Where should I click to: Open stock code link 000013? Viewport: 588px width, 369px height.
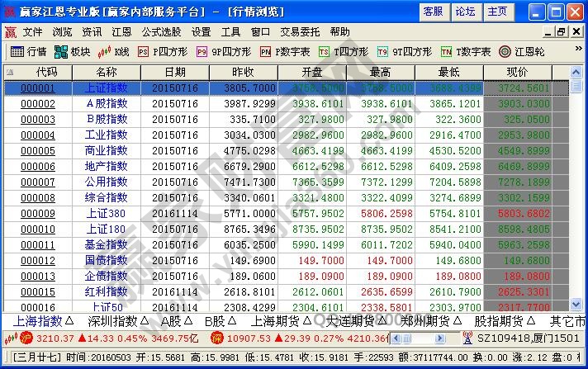click(x=38, y=276)
